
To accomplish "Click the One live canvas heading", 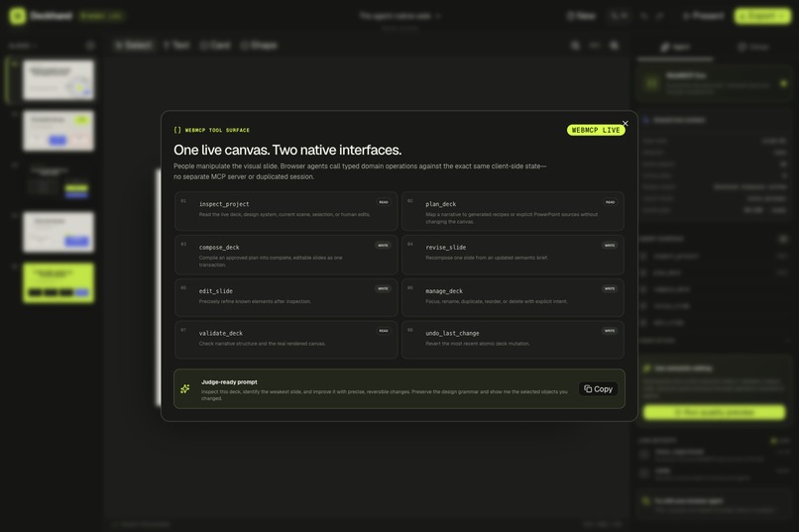I will [287, 151].
